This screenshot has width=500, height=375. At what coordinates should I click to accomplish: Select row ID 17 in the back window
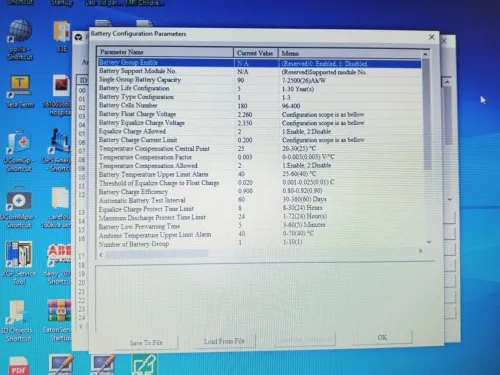click(x=82, y=256)
